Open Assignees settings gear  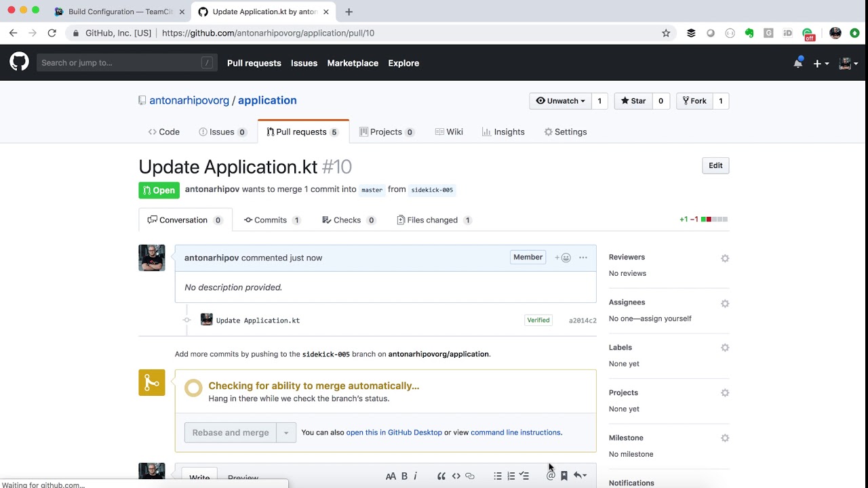pos(725,304)
